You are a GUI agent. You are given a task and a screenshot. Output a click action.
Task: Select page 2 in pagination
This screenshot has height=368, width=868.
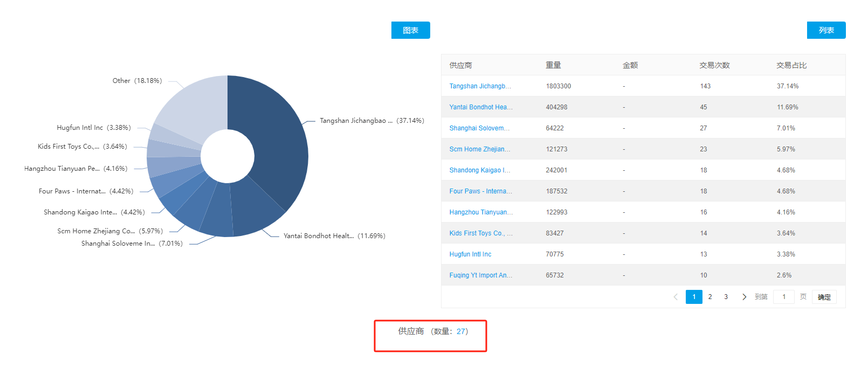[x=710, y=297]
